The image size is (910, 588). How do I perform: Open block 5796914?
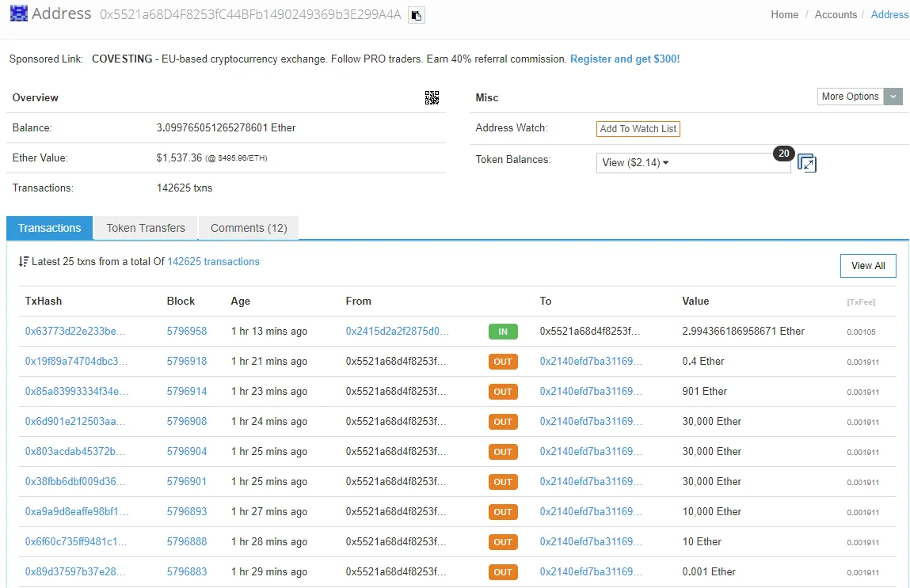[187, 392]
